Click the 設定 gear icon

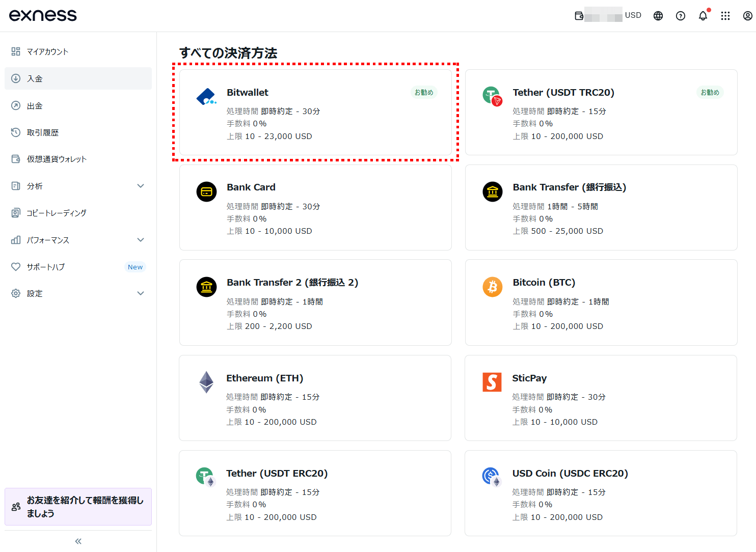click(x=16, y=293)
